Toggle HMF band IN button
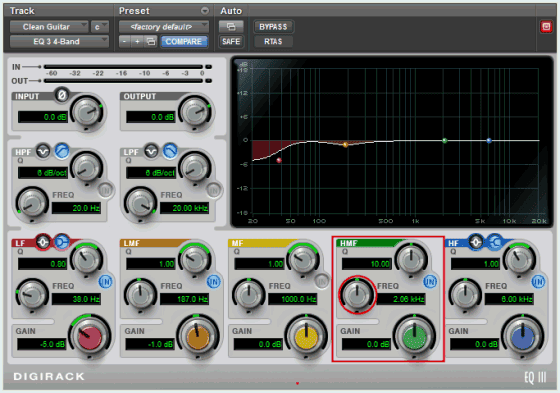This screenshot has height=393, width=560. point(430,282)
